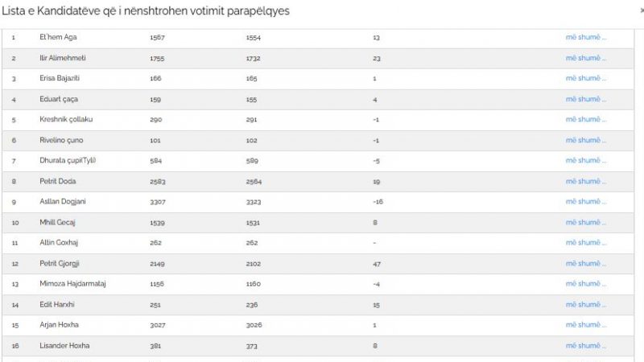Open 'më shumë' link for Petrit Doda
Screen dimensions: 644x362
pyautogui.click(x=586, y=182)
